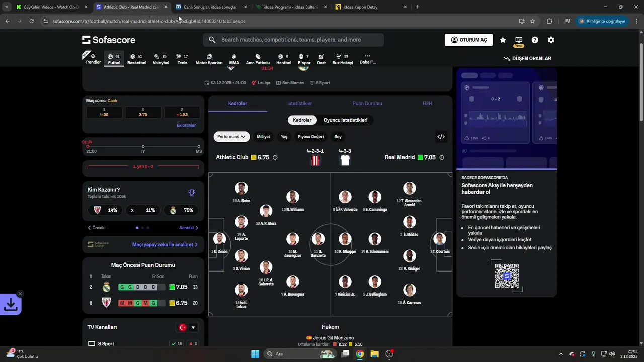Toggle Boy player view
The image size is (644, 362).
338,137
